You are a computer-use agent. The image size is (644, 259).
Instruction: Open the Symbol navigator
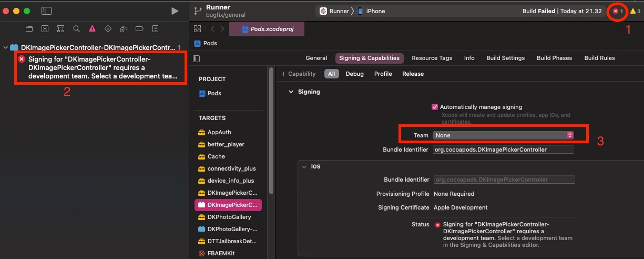click(x=60, y=28)
